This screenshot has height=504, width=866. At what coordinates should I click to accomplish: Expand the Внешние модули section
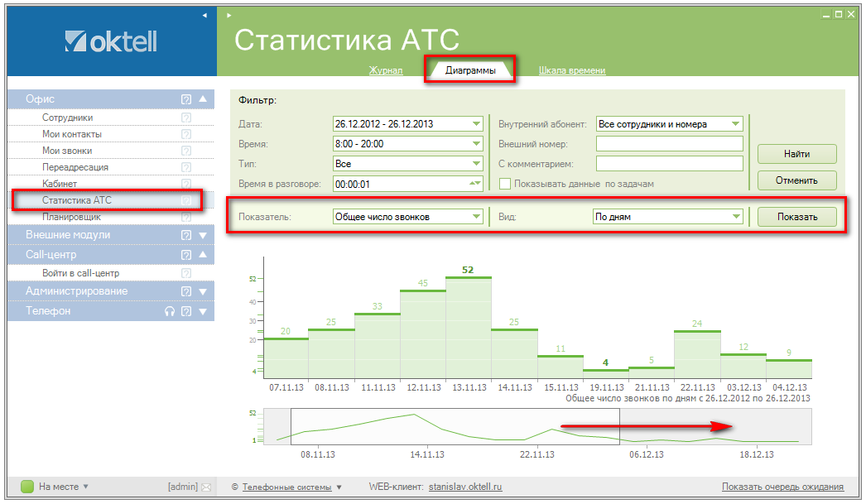203,235
